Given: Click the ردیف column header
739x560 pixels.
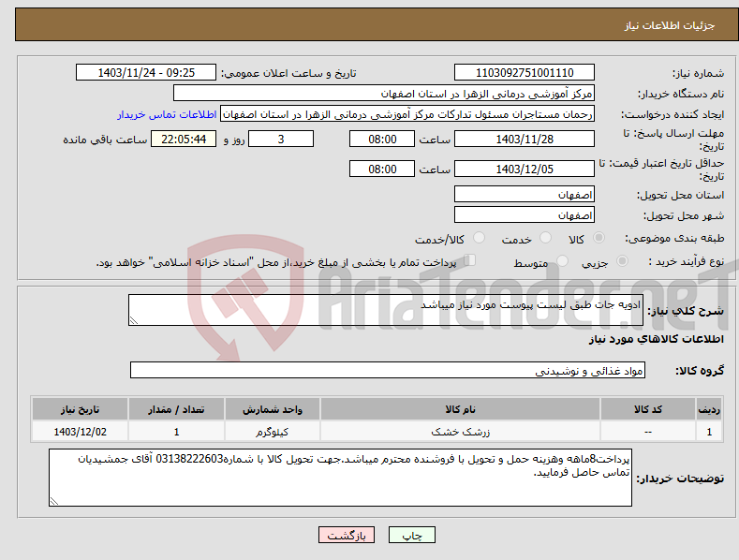Looking at the screenshot, I should click(x=709, y=409).
